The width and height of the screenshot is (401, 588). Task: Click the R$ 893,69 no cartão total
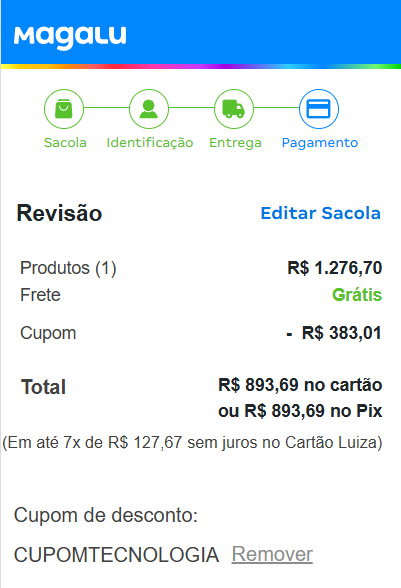pos(300,385)
